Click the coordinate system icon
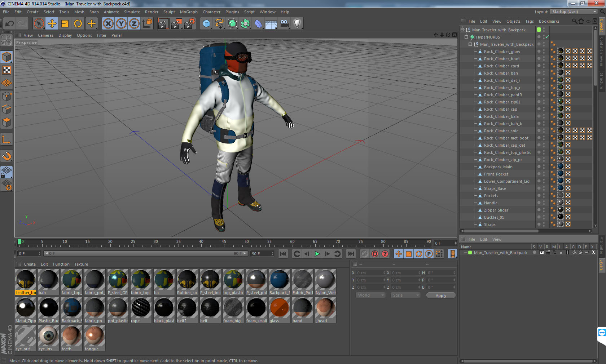606x364 pixels. 147,24
